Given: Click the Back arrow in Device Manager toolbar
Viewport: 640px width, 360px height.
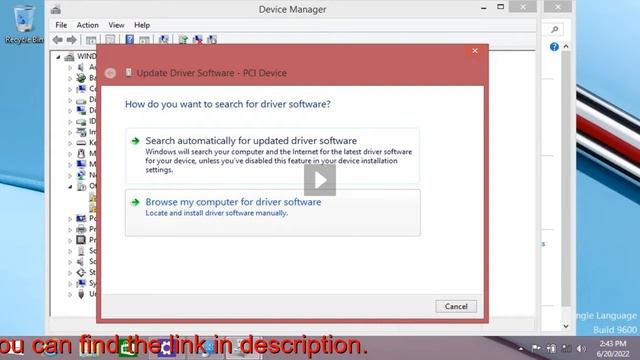Looking at the screenshot, I should pos(58,40).
